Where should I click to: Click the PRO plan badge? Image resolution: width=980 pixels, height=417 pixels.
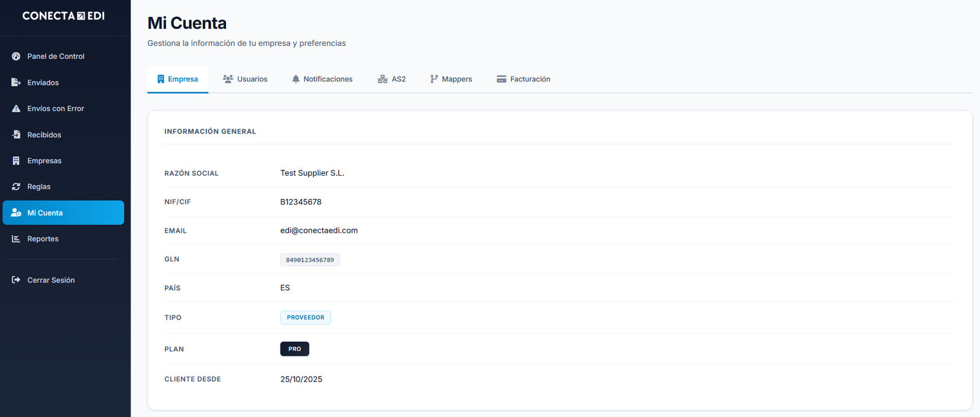pyautogui.click(x=295, y=349)
